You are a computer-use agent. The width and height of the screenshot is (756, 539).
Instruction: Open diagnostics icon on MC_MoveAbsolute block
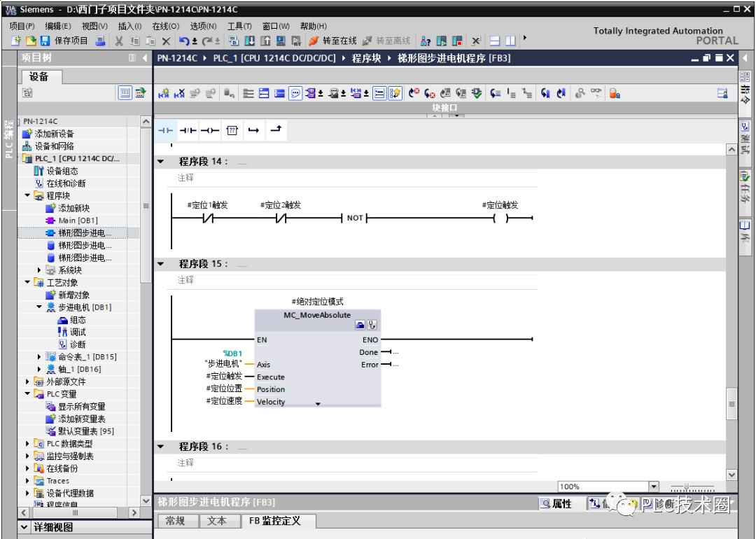[x=372, y=325]
